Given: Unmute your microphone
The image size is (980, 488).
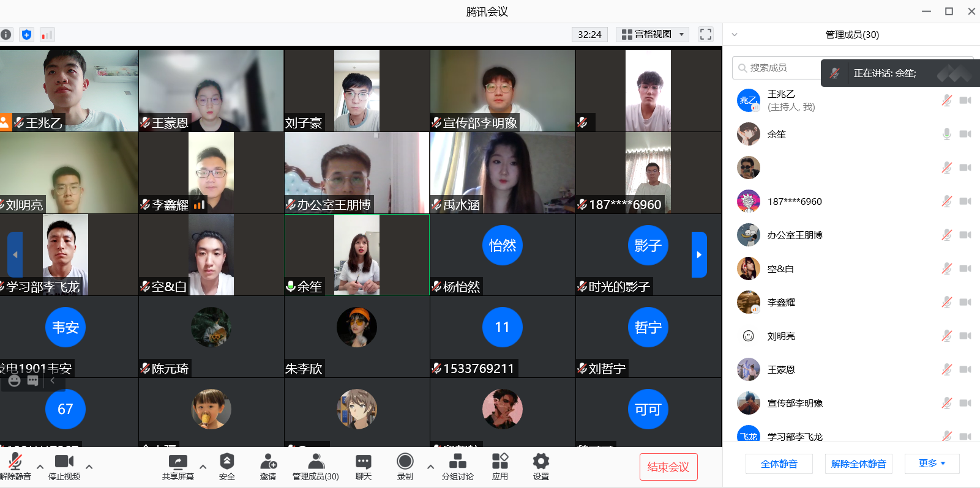Looking at the screenshot, I should click(x=15, y=467).
